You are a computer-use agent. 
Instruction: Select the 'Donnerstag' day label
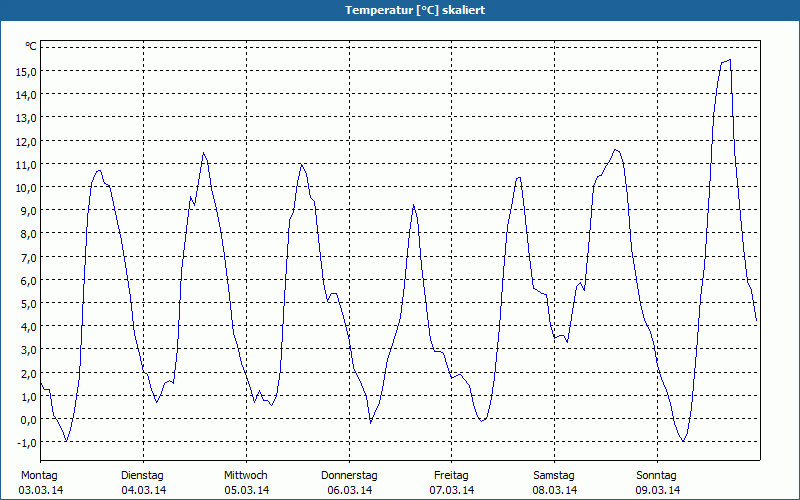(x=349, y=476)
